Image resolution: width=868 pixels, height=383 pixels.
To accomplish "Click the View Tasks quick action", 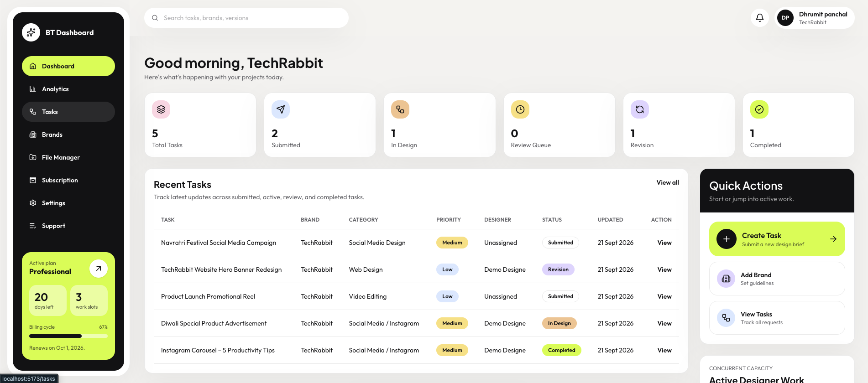I will pos(777,318).
